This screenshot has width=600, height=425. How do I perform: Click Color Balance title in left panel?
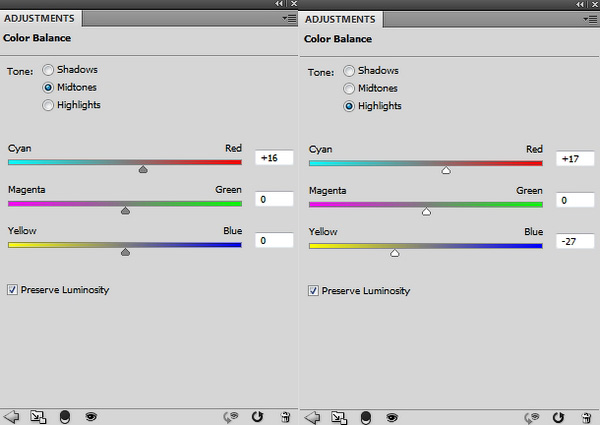37,38
